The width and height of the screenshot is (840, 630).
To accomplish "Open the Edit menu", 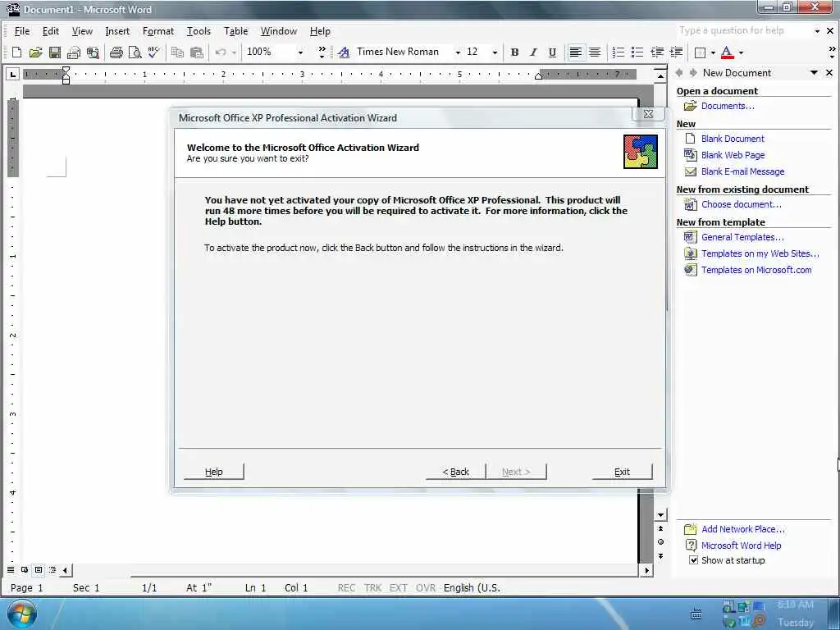I will [x=51, y=31].
